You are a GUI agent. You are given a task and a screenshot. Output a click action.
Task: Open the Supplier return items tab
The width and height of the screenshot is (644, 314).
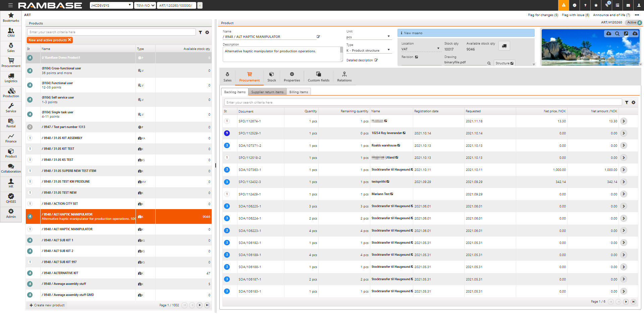coord(267,92)
